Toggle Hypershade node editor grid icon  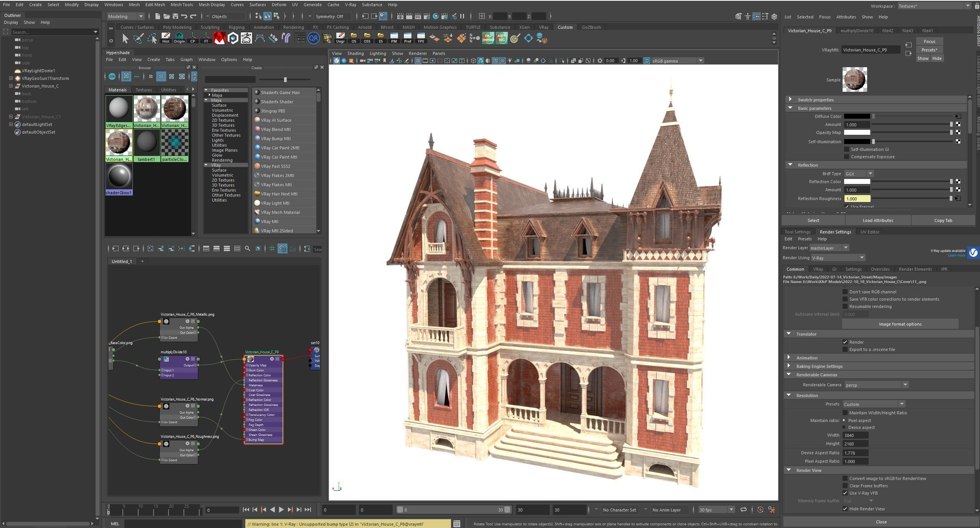pos(272,249)
